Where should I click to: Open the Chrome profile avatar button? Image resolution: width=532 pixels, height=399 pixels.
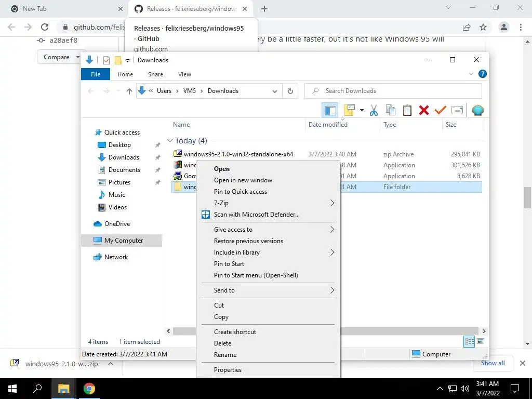click(x=504, y=27)
